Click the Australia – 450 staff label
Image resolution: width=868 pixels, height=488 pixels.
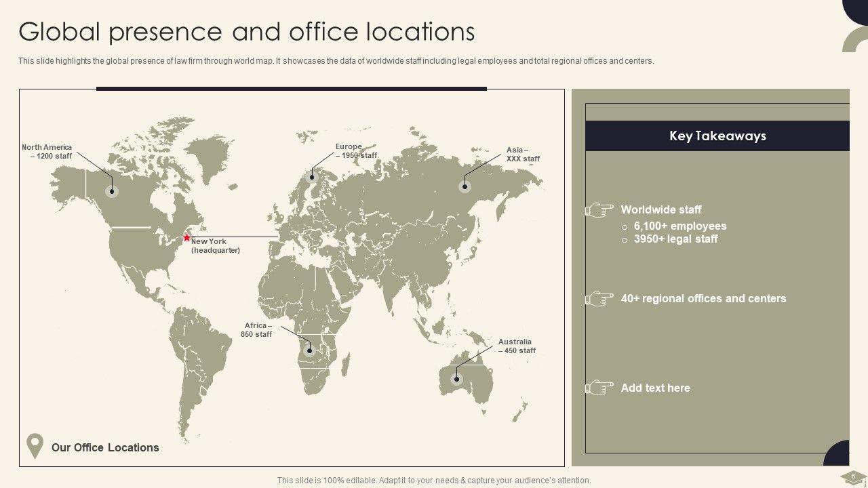point(516,346)
